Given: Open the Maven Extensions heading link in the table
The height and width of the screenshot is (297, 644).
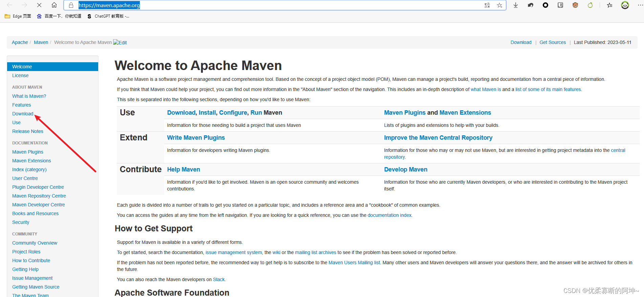Looking at the screenshot, I should pos(465,113).
